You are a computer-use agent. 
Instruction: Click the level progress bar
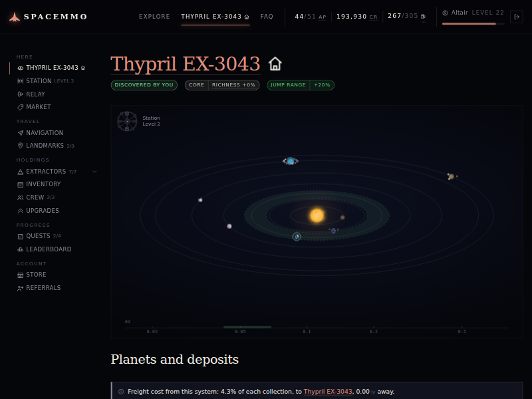pos(473,24)
